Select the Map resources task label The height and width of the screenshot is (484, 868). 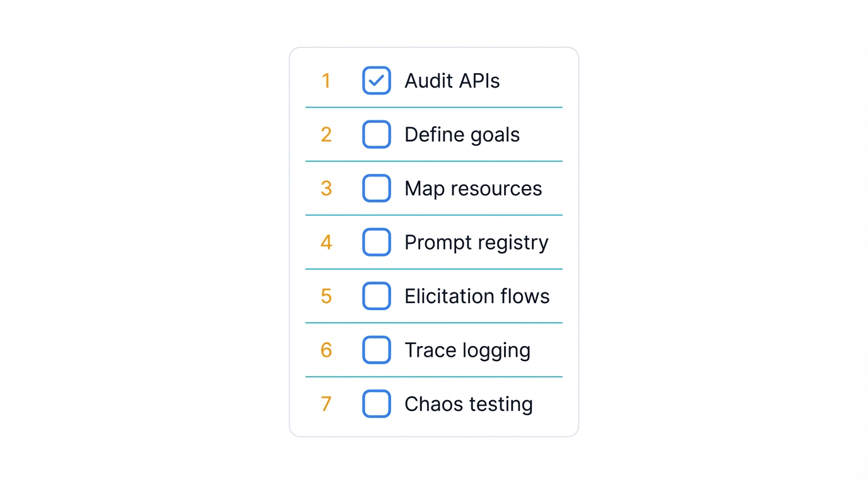click(473, 188)
